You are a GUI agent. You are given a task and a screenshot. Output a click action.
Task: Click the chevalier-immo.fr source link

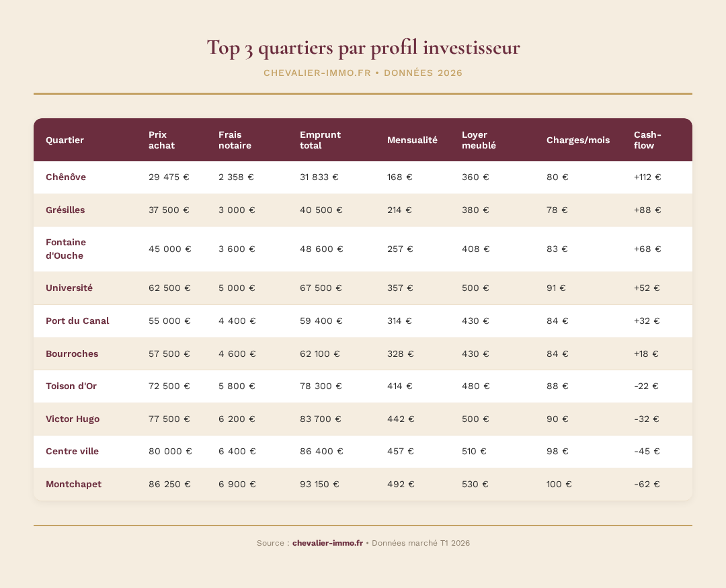[x=327, y=543]
